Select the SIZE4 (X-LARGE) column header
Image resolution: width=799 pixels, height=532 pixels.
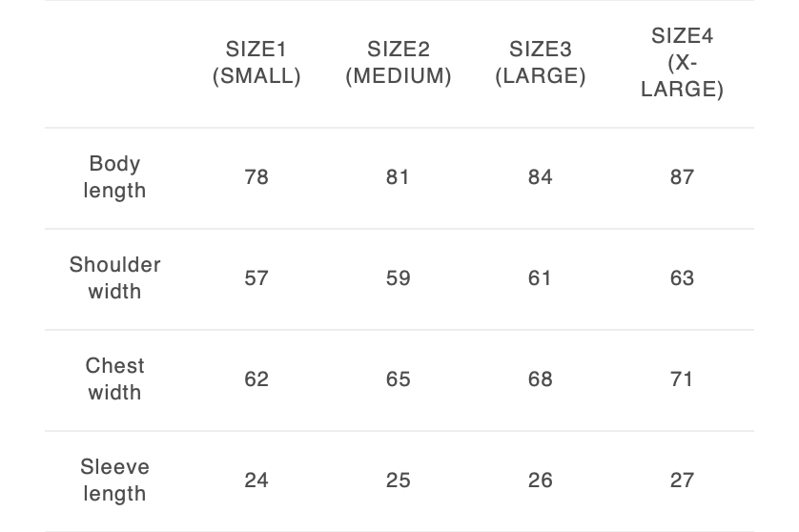[682, 63]
